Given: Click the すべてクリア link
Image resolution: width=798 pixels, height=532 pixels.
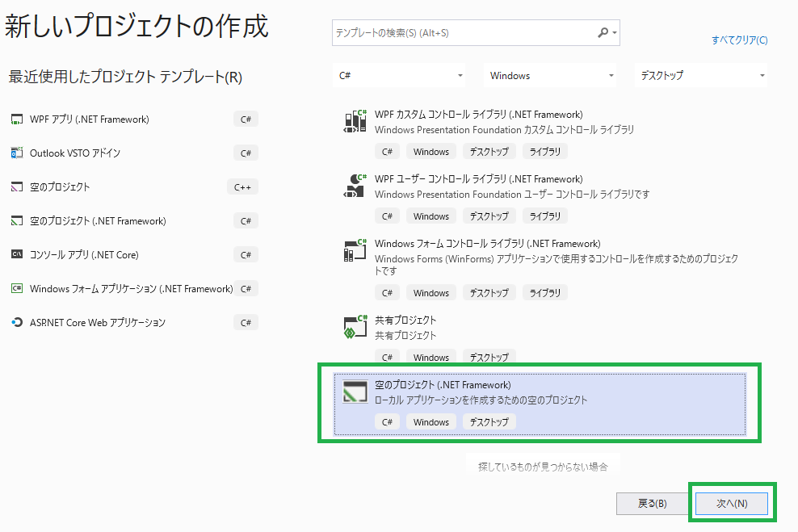Looking at the screenshot, I should tap(740, 40).
